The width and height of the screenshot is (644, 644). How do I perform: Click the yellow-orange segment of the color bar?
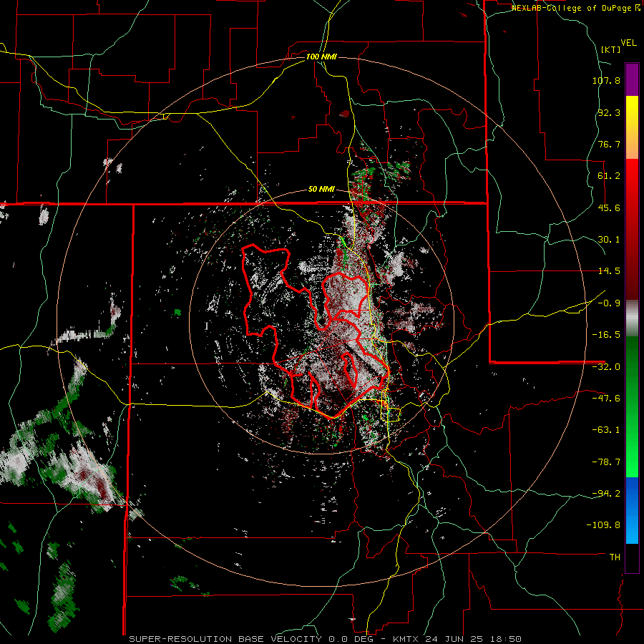point(632,127)
